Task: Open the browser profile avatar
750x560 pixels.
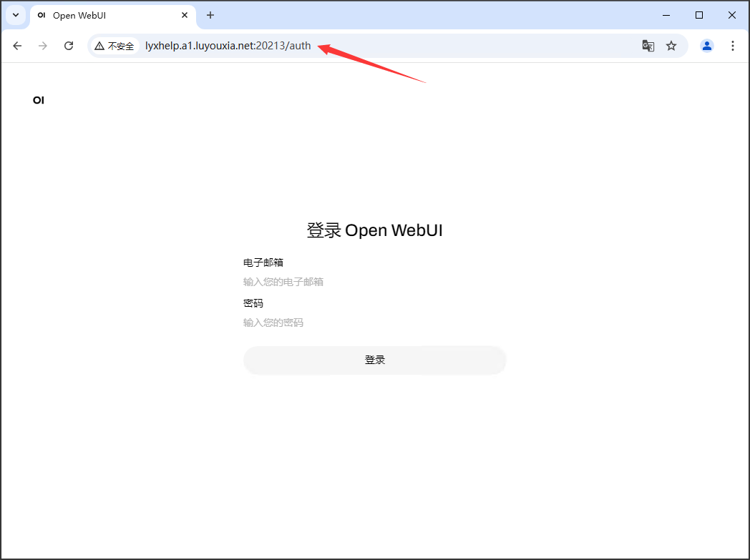Action: tap(707, 46)
